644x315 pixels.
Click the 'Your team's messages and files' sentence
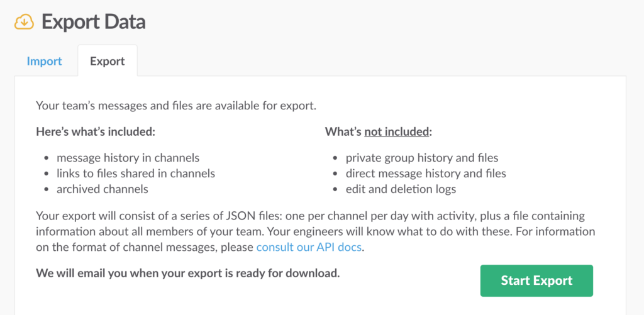tap(175, 105)
